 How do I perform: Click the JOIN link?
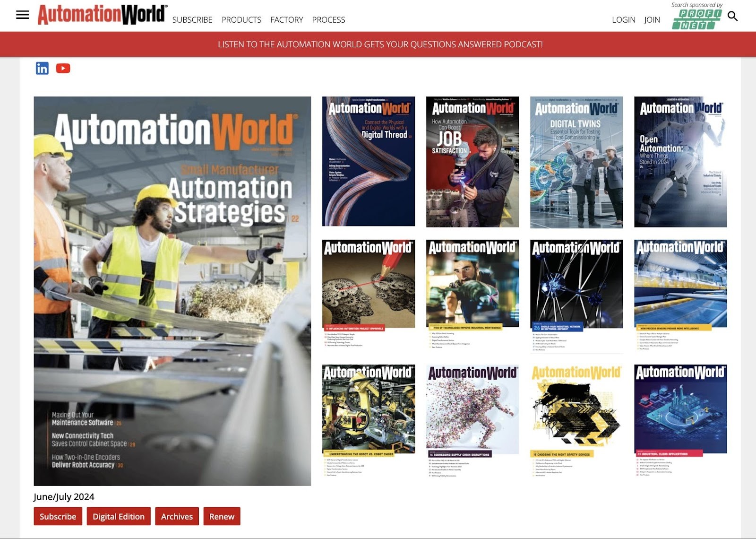click(652, 20)
